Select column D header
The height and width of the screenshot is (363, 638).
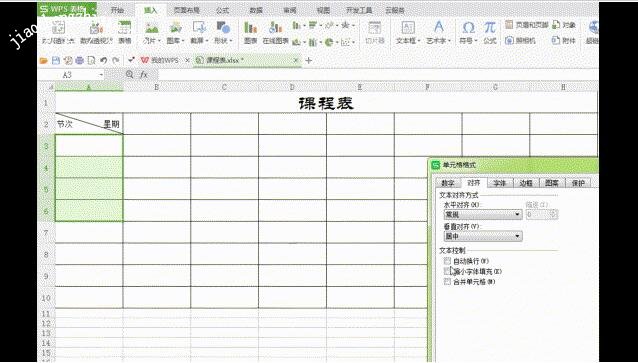[292, 87]
